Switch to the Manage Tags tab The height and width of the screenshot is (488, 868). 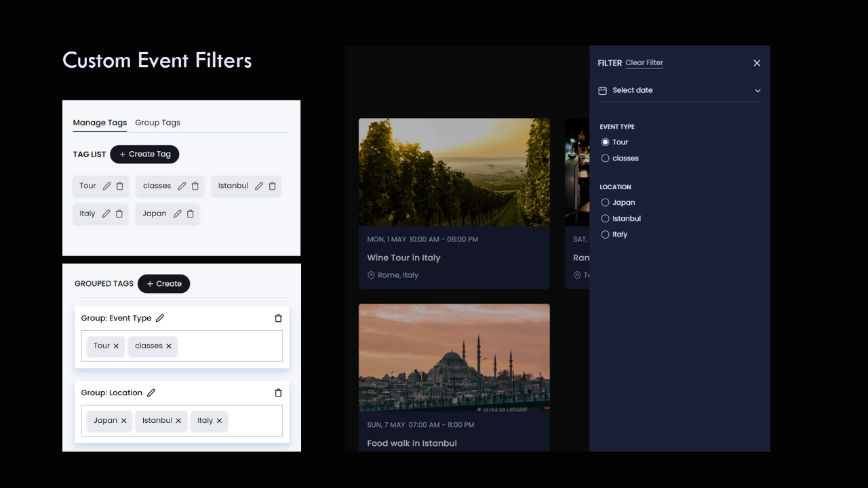pos(100,123)
